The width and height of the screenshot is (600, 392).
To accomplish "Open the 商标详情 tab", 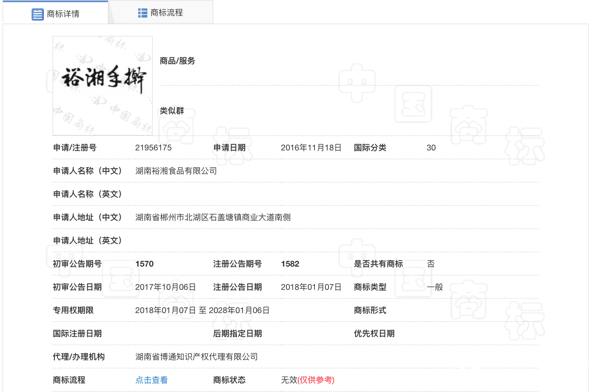I will pos(55,14).
